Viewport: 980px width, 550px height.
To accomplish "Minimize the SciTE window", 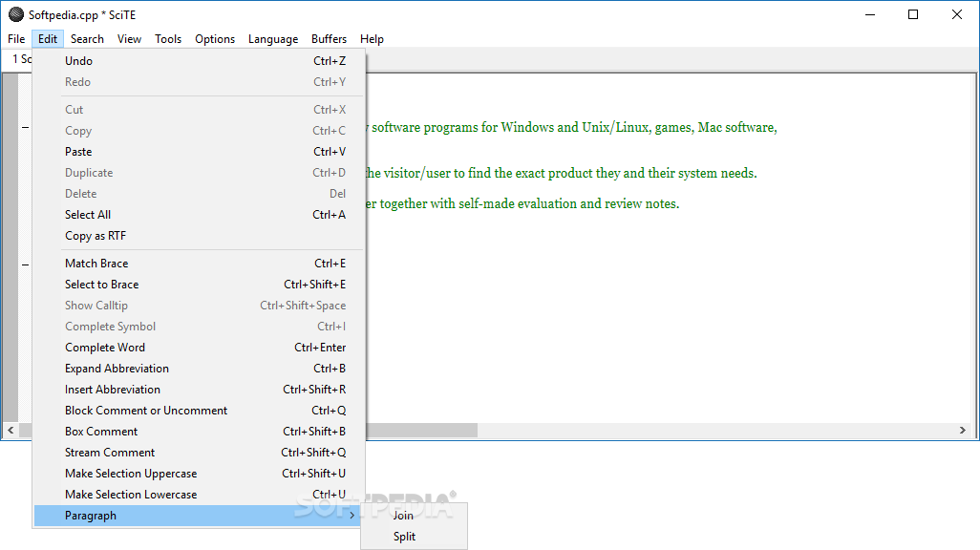I will tap(870, 14).
